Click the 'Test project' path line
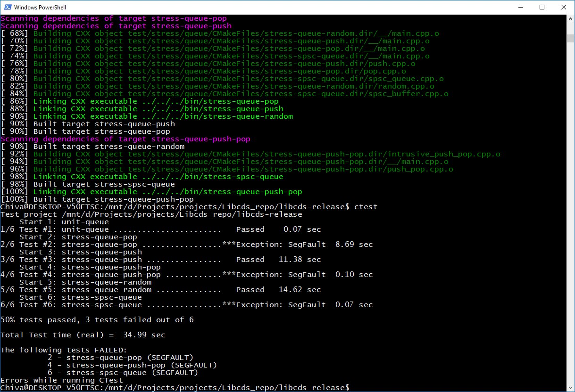Image resolution: width=575 pixels, height=392 pixels. coord(151,214)
